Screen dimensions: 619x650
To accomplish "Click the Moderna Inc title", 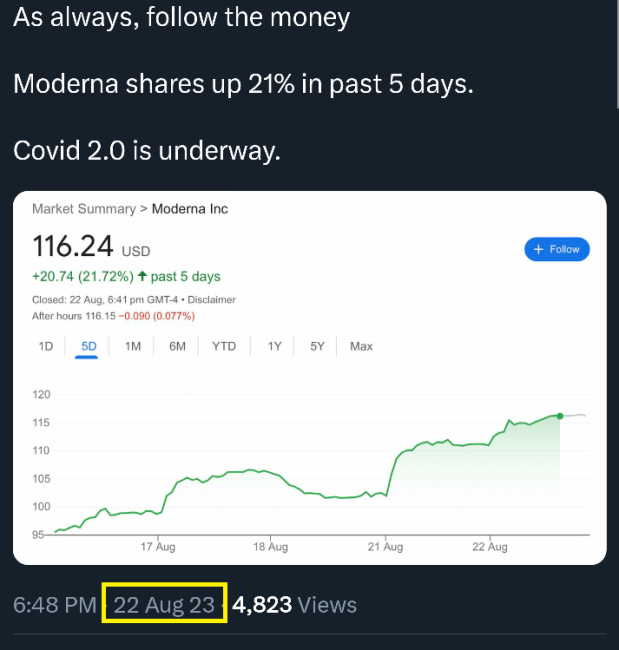I will [190, 209].
